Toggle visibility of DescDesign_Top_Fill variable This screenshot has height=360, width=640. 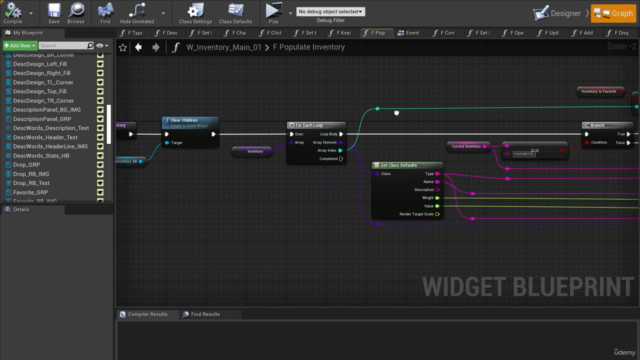100,91
